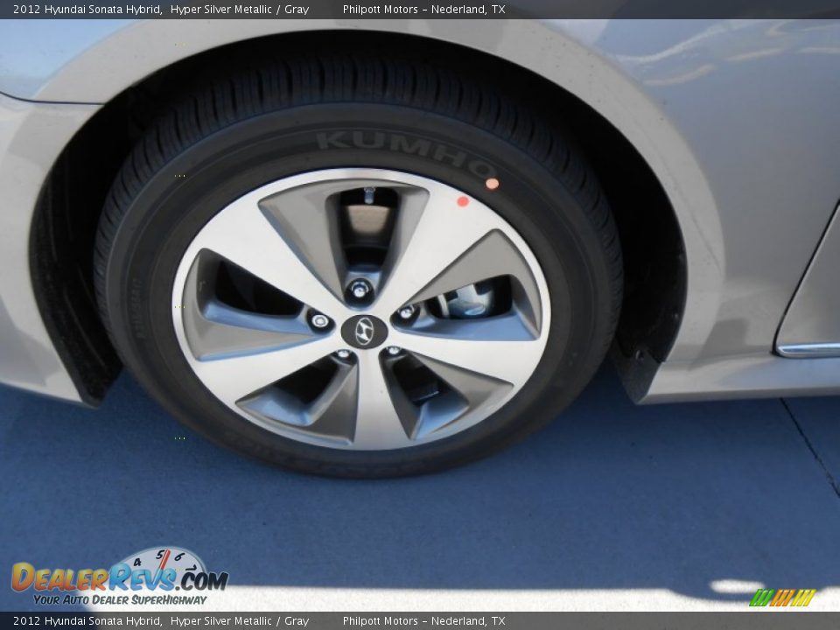Viewport: 840px width, 630px height.
Task: Expand the bottom caption bar
Action: point(420,619)
